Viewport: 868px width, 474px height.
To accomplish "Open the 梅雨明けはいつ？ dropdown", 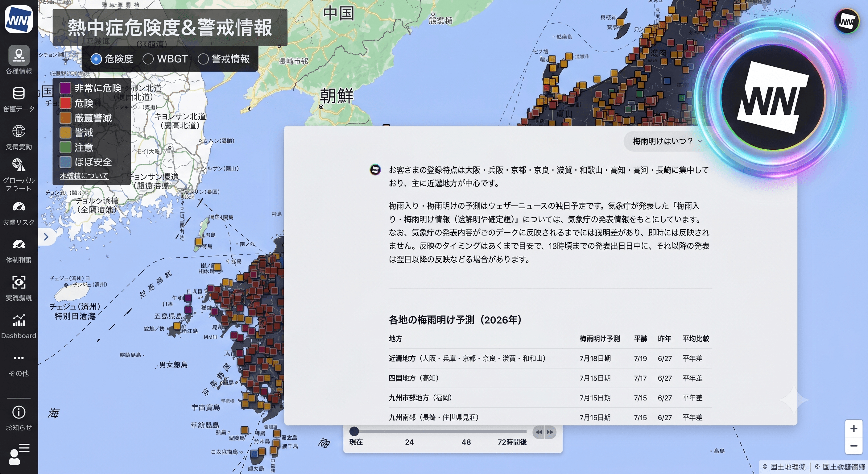I will click(x=668, y=141).
